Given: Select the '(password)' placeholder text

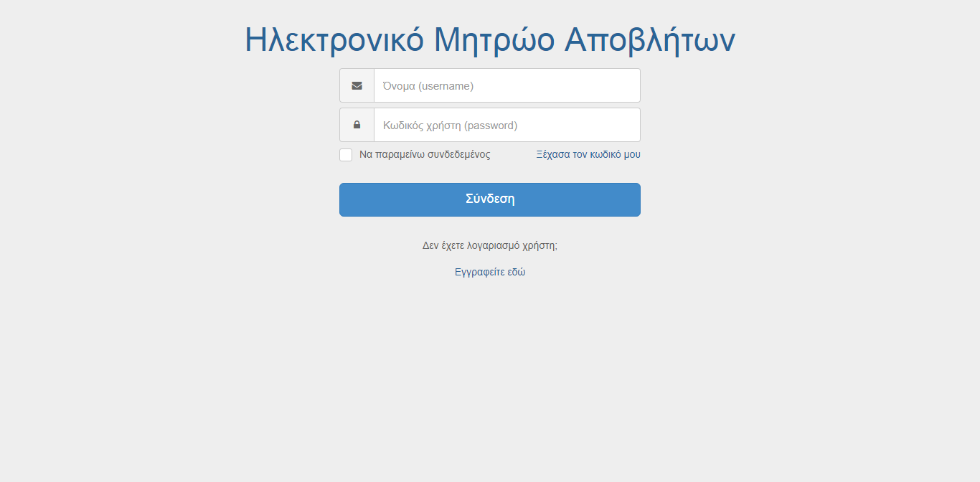Looking at the screenshot, I should (x=491, y=126).
